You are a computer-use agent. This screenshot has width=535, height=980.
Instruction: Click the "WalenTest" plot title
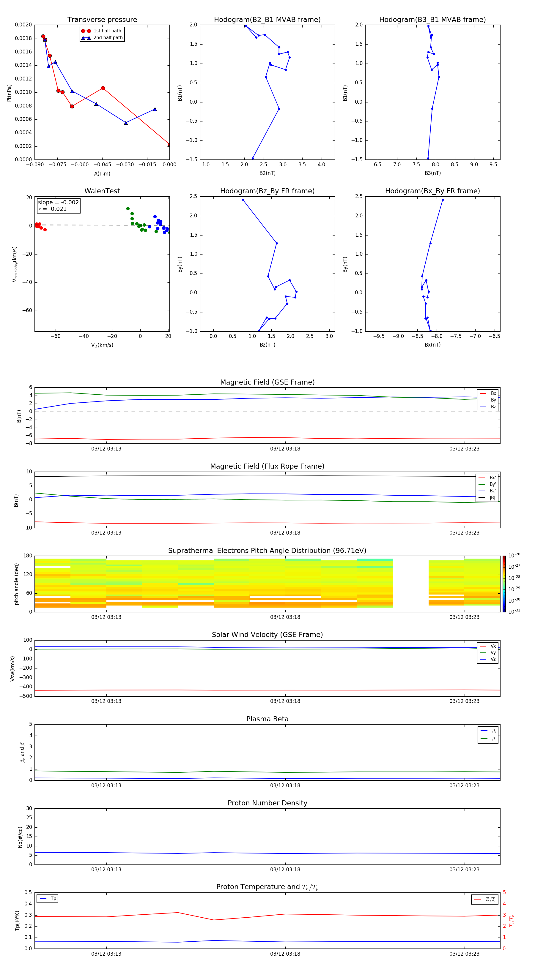[x=102, y=191]
